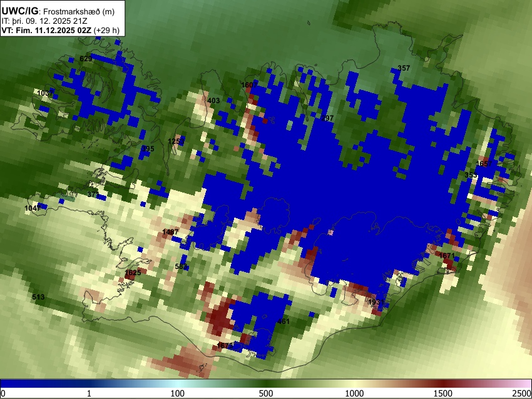Click the 357 value in the northeast
532x399 pixels.
[404, 68]
